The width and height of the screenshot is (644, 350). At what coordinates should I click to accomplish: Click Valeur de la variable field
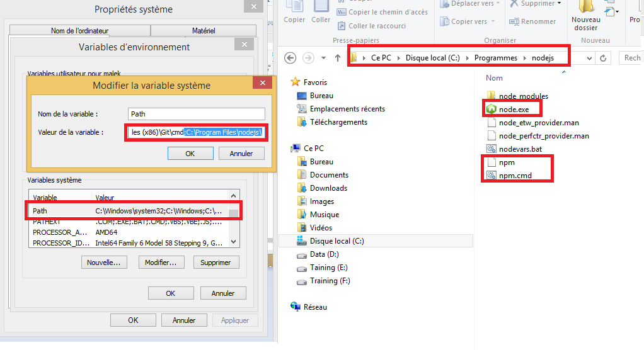coord(197,132)
